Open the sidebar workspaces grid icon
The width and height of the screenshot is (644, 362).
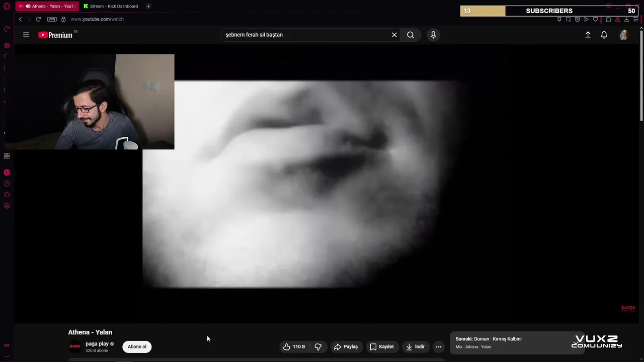point(7,156)
